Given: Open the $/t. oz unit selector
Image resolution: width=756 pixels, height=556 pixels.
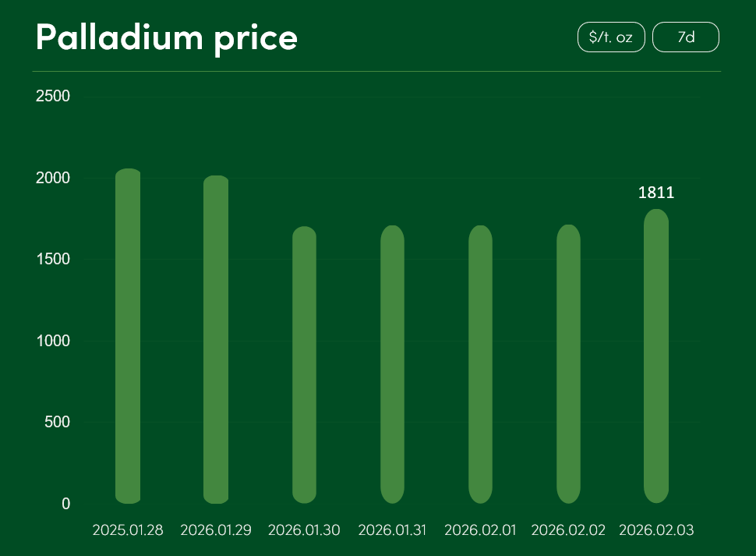Looking at the screenshot, I should pos(611,37).
